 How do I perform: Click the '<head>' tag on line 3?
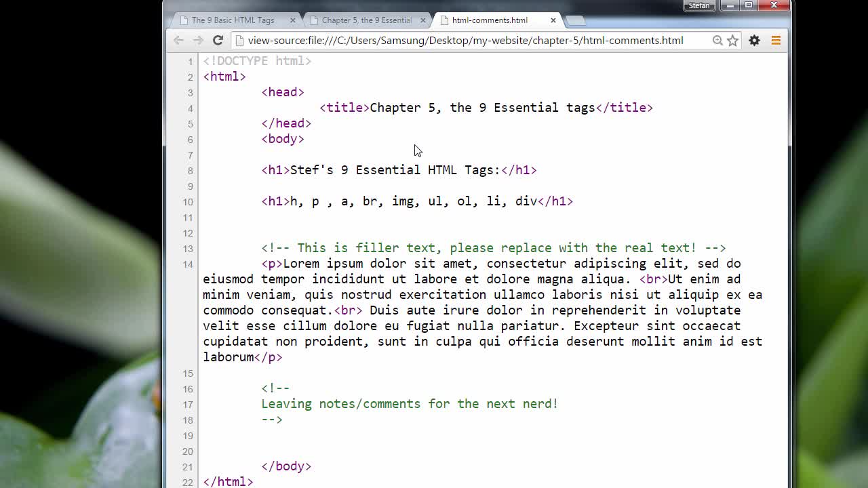pyautogui.click(x=283, y=92)
